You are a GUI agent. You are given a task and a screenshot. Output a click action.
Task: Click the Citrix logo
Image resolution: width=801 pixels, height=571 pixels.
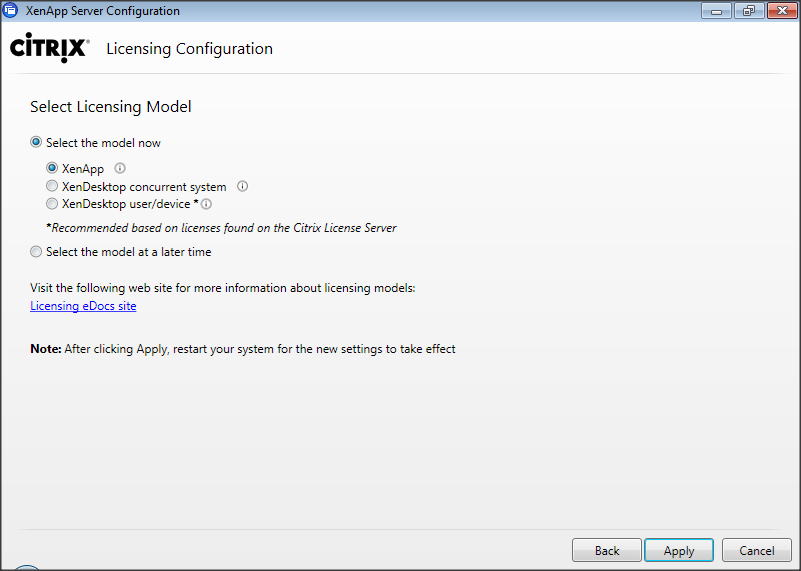coord(49,48)
